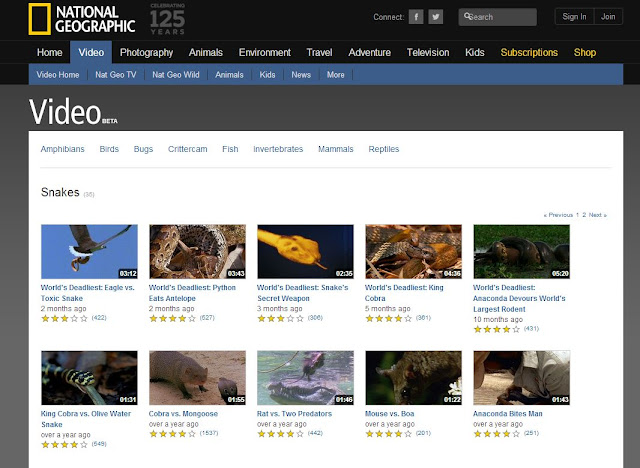The height and width of the screenshot is (468, 640).
Task: Open King Cobra vs. Olive Water Snake thumbnail
Action: (89, 378)
